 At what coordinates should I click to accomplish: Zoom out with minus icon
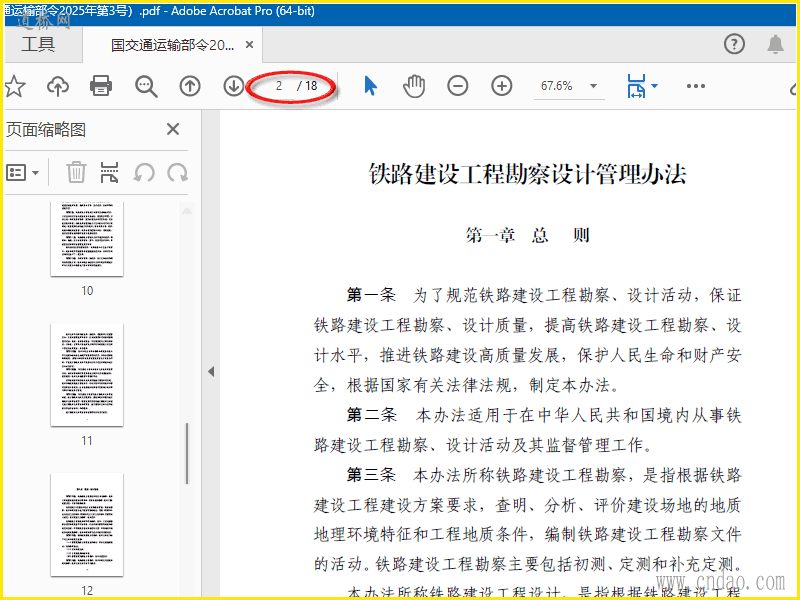458,86
